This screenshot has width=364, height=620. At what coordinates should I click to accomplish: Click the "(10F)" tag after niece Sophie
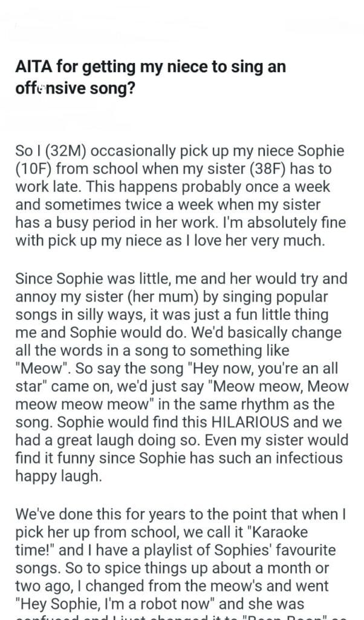(32, 169)
